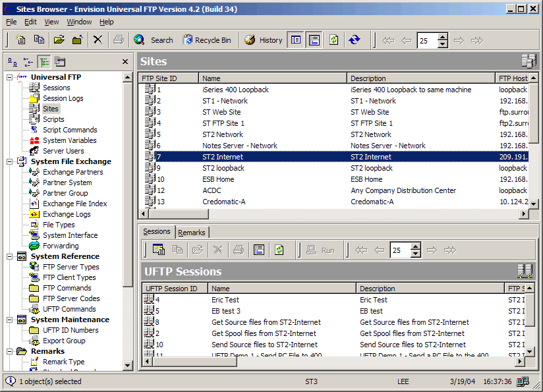Decrease the main toolbar page size spinner

443,44
